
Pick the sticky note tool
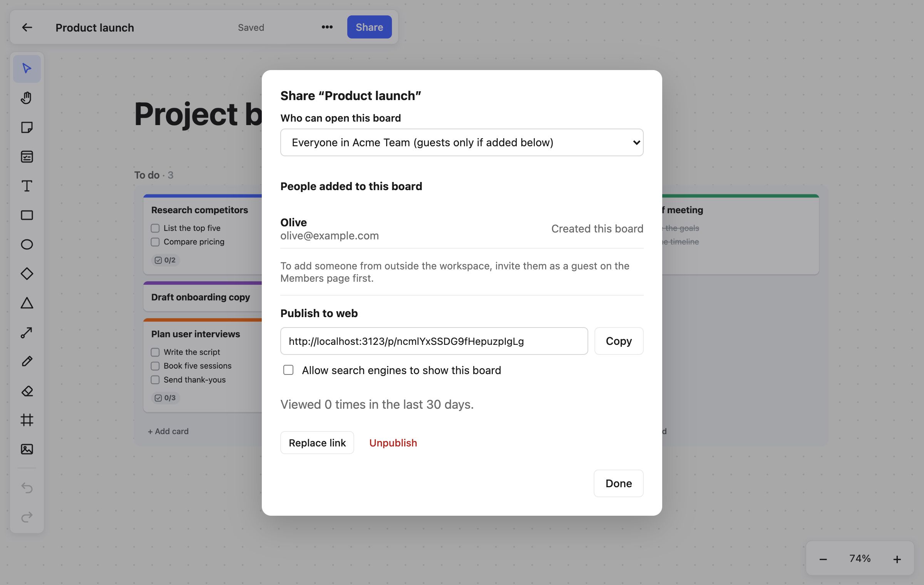pyautogui.click(x=27, y=127)
